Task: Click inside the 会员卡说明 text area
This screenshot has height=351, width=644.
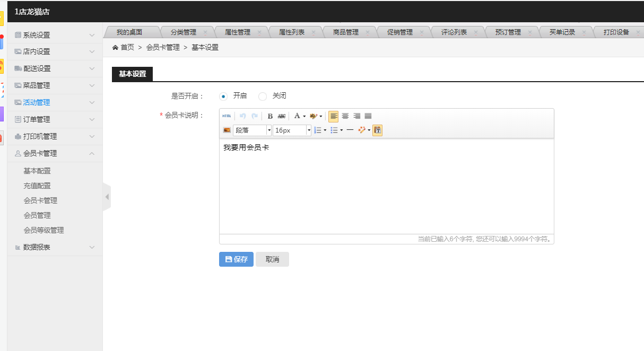Action: click(x=386, y=186)
